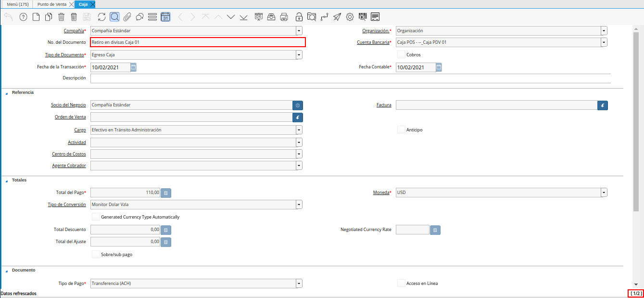The width and height of the screenshot is (644, 298).
Task: Open the gear Process icon in toolbar
Action: pos(350,17)
